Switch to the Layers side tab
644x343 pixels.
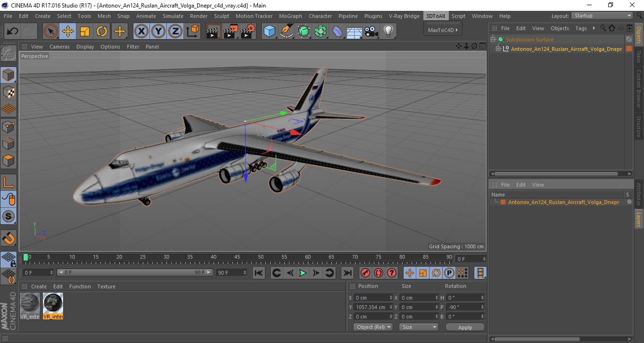click(x=639, y=220)
